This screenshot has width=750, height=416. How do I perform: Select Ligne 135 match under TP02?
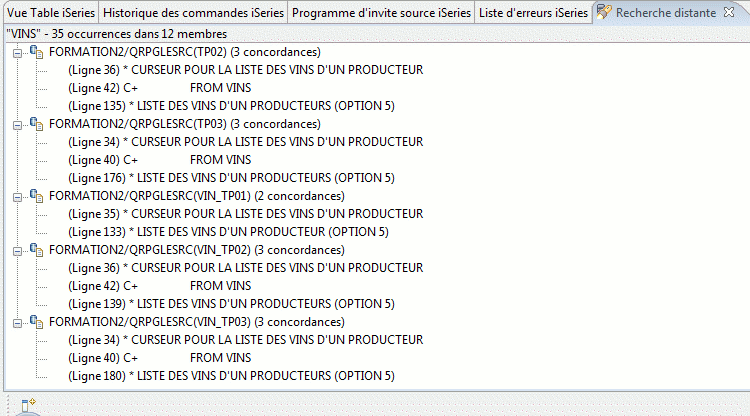pos(232,106)
